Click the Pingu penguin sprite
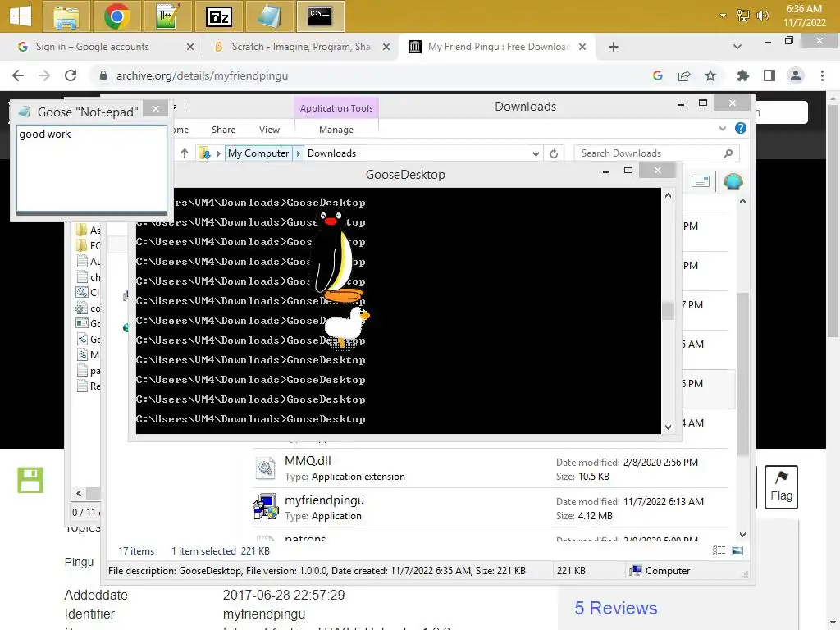Screen dimensions: 840x630 tap(336, 256)
